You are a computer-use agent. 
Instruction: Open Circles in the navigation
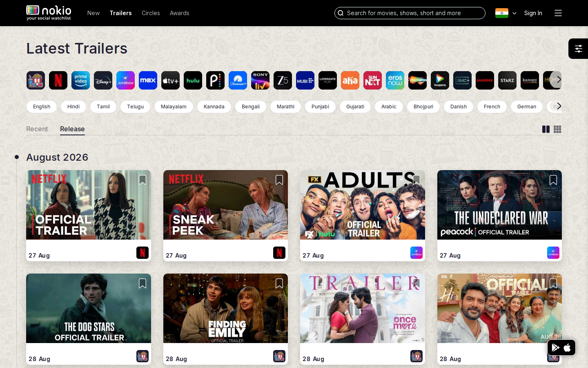(x=151, y=13)
